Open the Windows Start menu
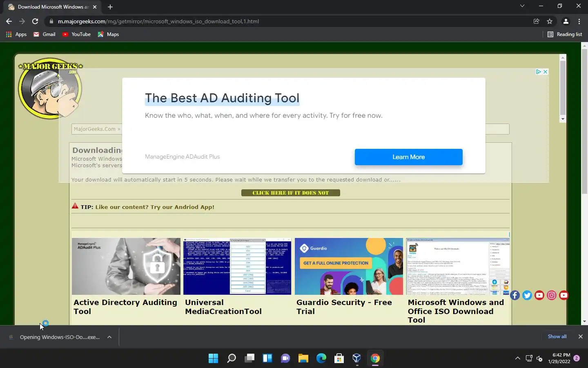 tap(213, 359)
